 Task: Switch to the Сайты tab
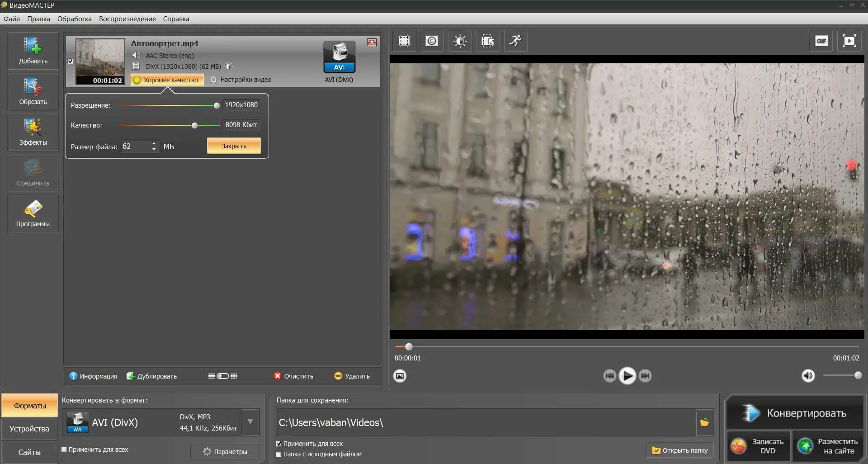[29, 452]
